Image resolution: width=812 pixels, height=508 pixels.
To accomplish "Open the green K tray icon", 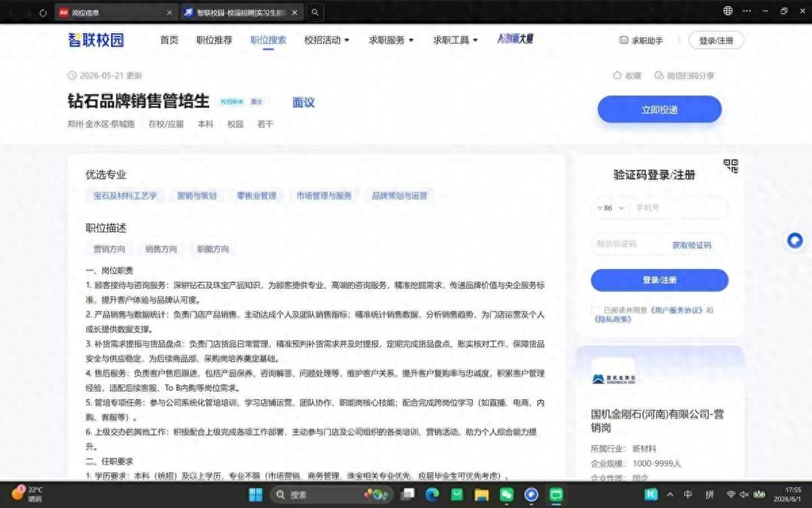I will click(x=652, y=494).
